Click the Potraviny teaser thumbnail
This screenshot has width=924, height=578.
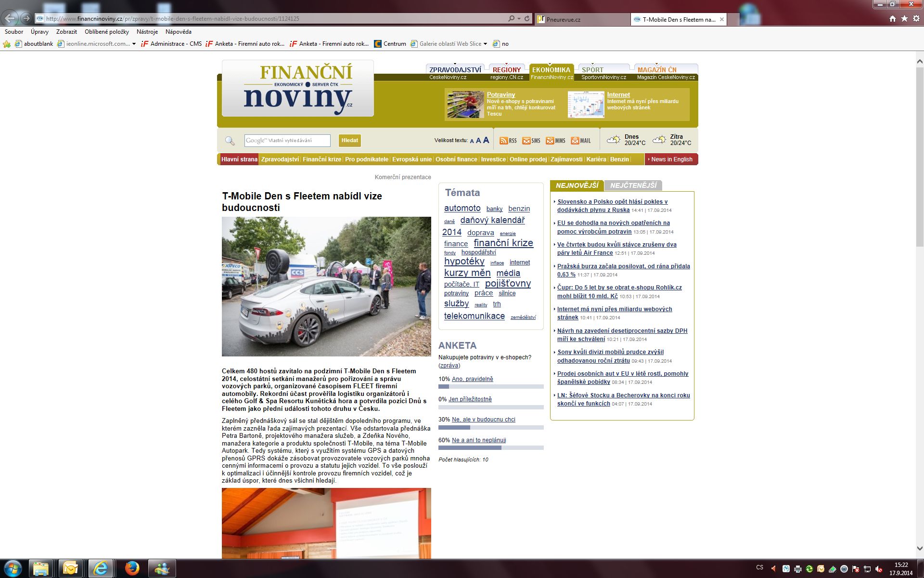[465, 105]
